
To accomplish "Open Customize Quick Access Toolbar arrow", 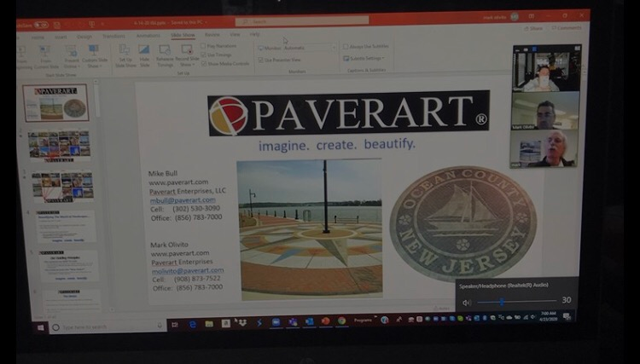I will coord(103,25).
